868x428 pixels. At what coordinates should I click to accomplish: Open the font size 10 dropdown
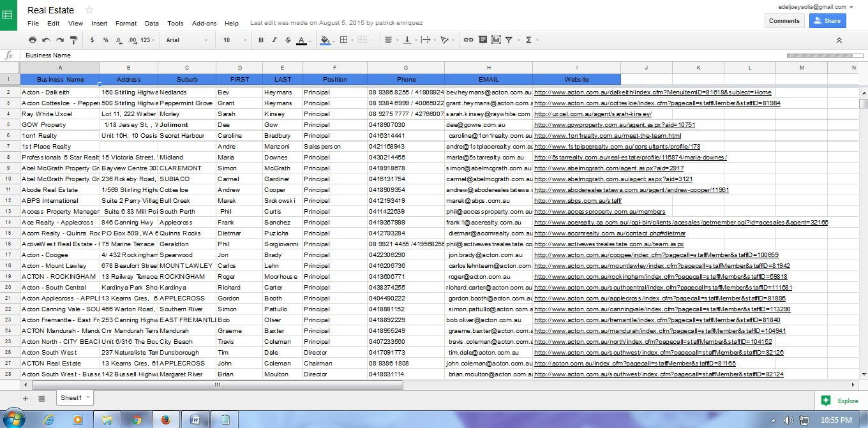234,40
